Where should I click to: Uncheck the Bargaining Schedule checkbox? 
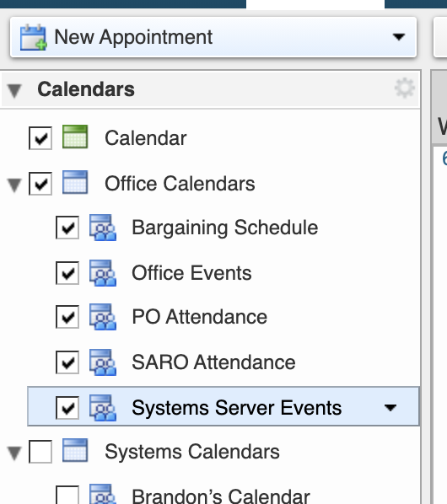(x=67, y=228)
